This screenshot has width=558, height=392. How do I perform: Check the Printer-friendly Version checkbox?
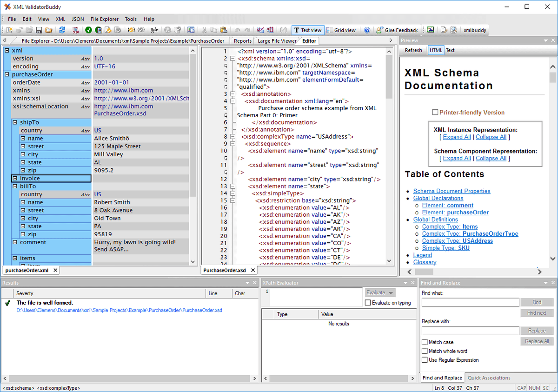click(435, 112)
